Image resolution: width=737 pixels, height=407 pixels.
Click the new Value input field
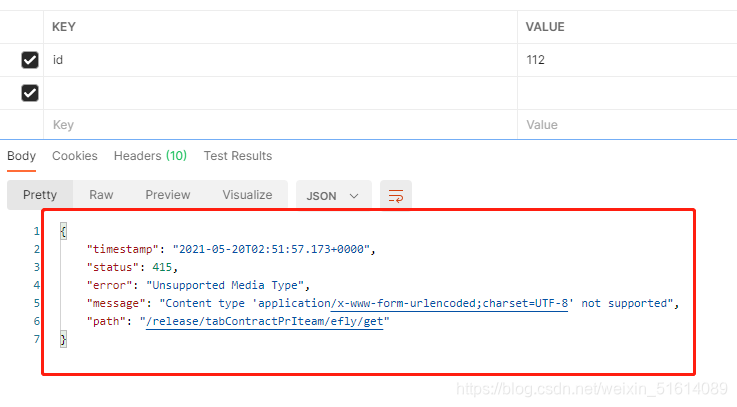(627, 125)
